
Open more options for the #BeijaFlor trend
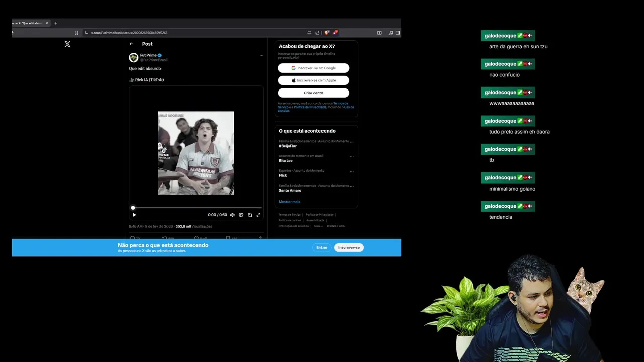(x=352, y=142)
